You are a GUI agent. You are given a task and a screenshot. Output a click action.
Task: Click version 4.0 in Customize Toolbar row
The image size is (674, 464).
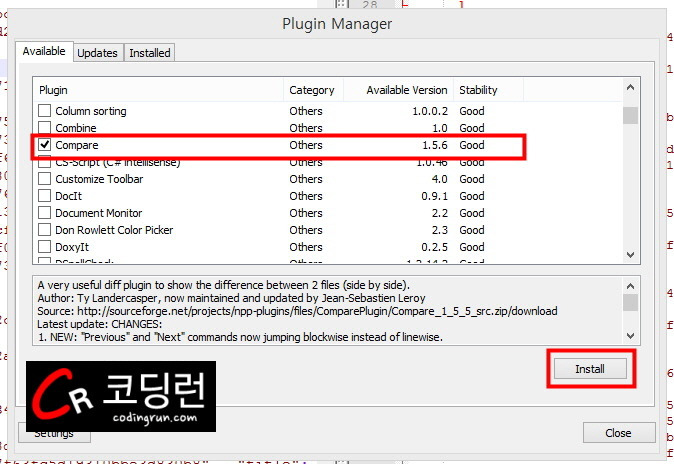click(x=439, y=179)
